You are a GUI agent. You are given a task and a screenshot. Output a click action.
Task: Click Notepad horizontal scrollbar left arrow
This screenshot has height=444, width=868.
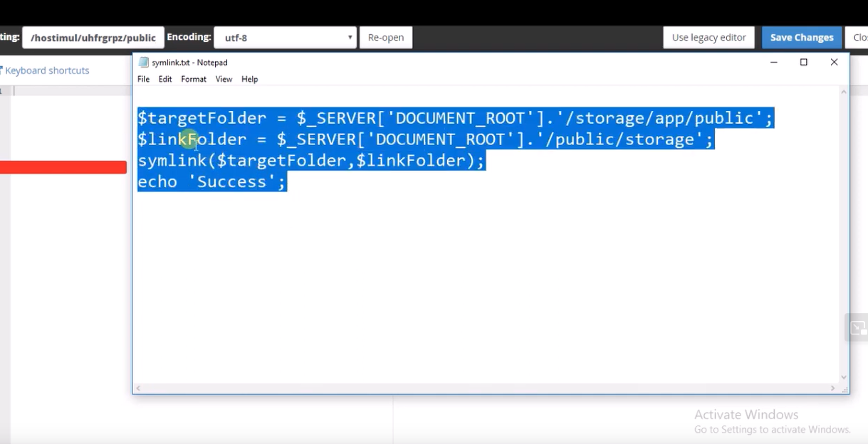pyautogui.click(x=138, y=388)
